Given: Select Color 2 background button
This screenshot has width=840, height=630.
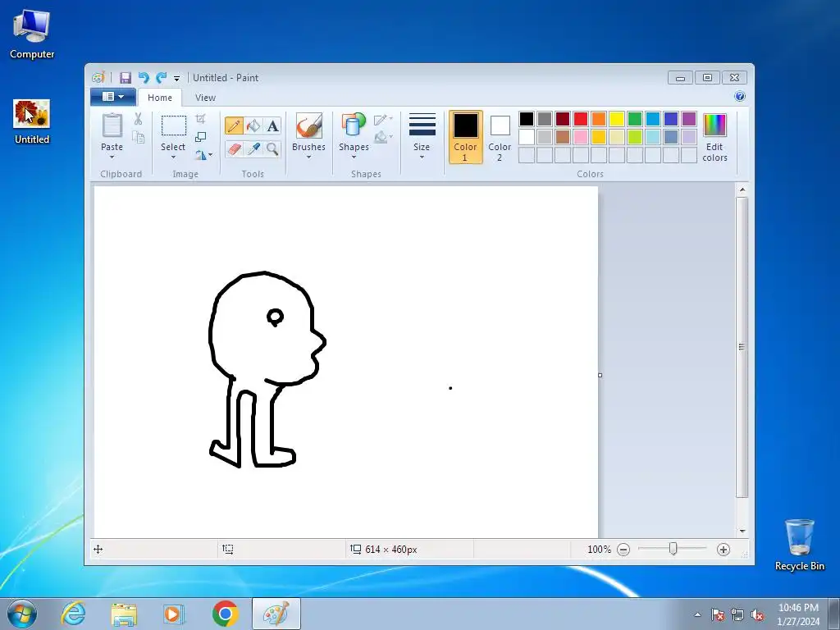Looking at the screenshot, I should [500, 137].
